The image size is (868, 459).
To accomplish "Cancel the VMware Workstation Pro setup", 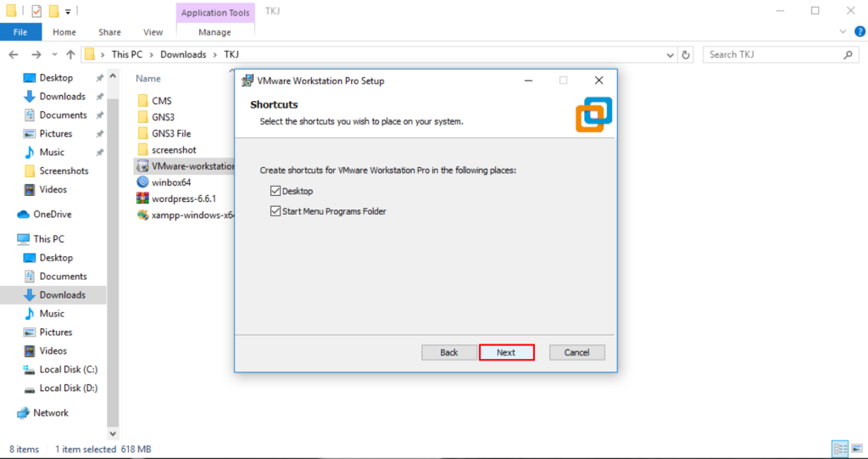I will click(576, 352).
